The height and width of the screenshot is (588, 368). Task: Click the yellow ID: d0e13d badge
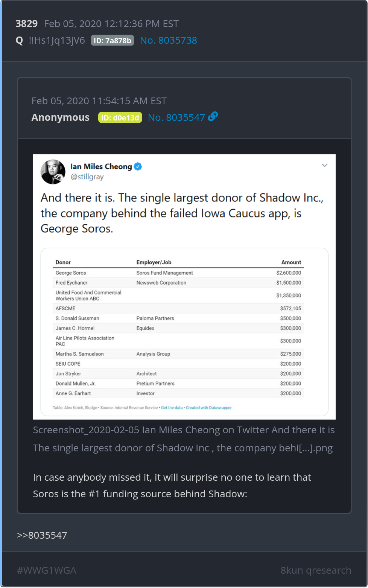coord(120,118)
